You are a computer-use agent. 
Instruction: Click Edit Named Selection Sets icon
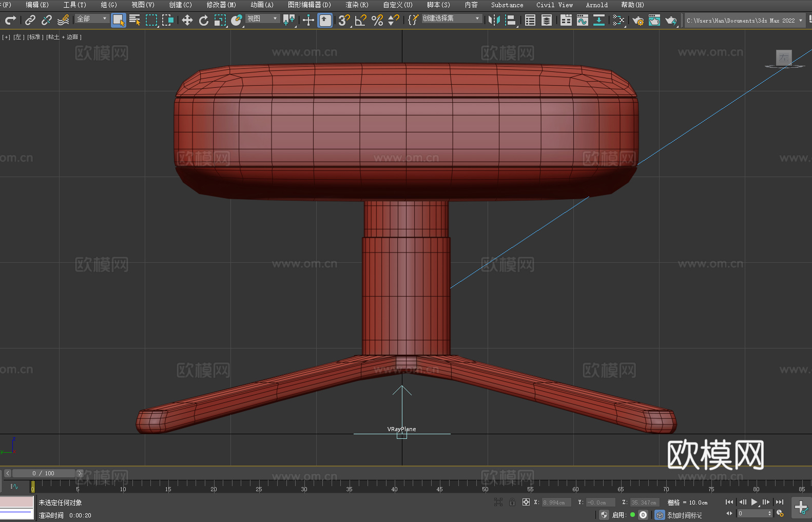click(x=413, y=20)
